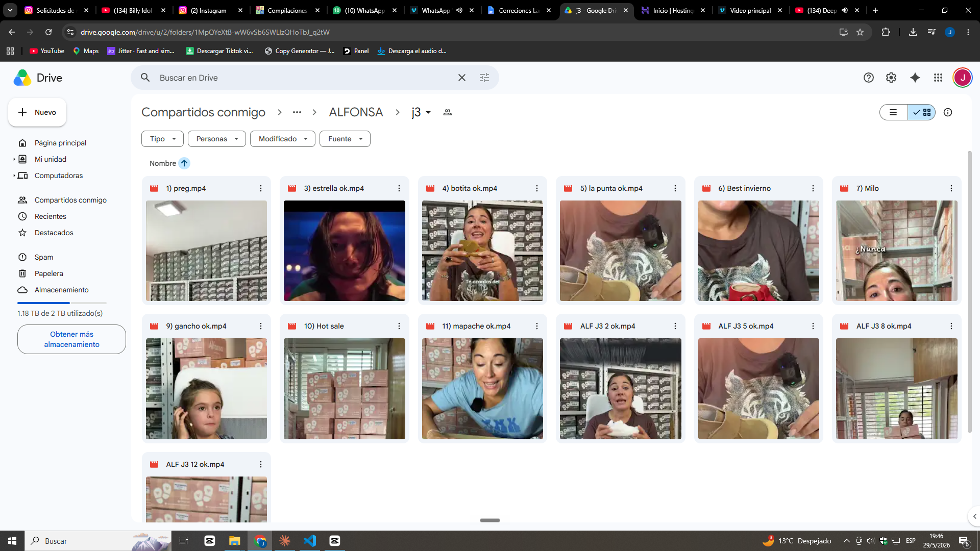This screenshot has height=551, width=980.
Task: Open more options for ALF J3 5 ok.mp4
Action: [x=813, y=326]
